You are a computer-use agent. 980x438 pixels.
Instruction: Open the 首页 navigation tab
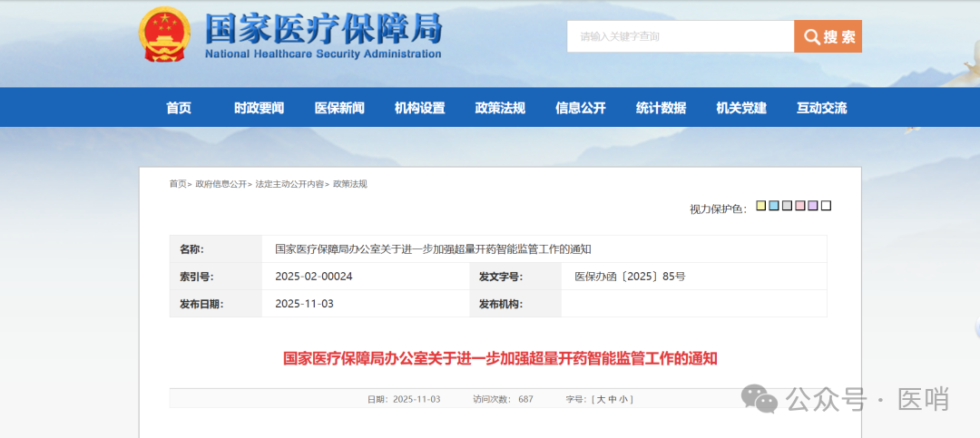point(179,108)
